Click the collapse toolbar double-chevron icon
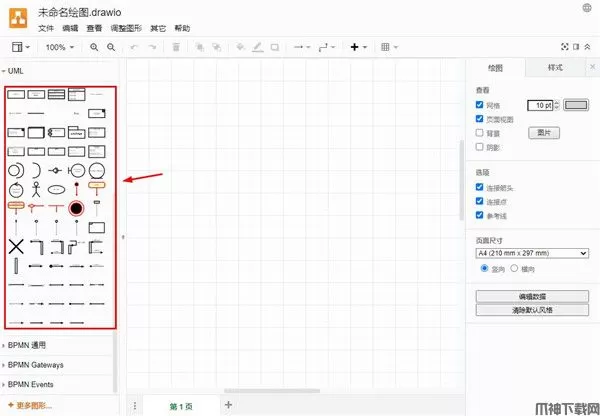600x416 pixels. coord(587,47)
